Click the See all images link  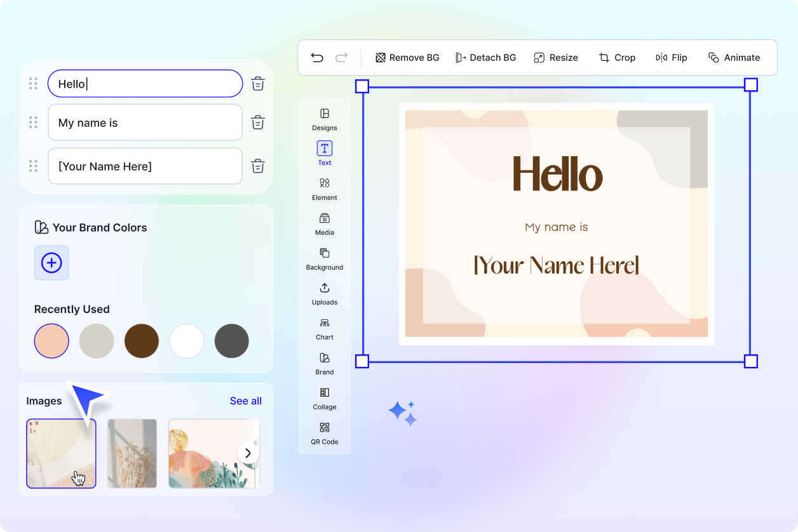tap(246, 401)
